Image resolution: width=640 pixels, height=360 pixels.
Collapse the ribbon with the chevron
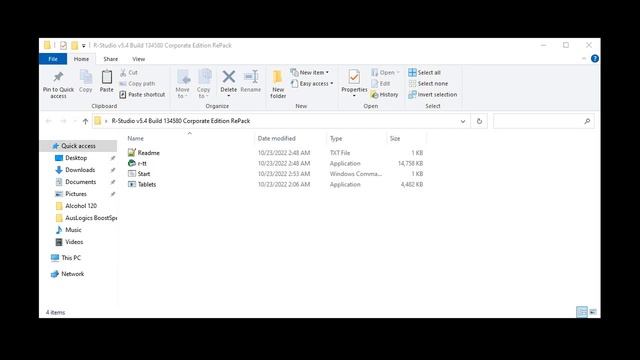click(x=584, y=58)
